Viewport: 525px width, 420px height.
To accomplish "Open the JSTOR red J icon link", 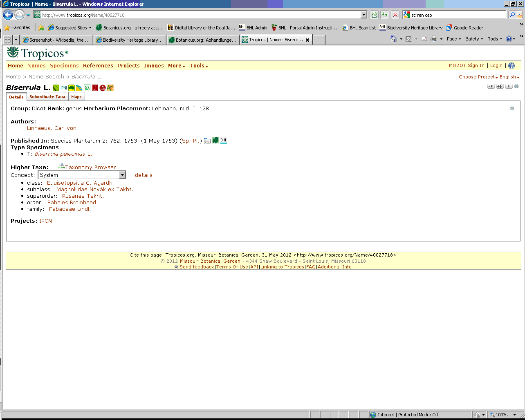I will [95, 88].
